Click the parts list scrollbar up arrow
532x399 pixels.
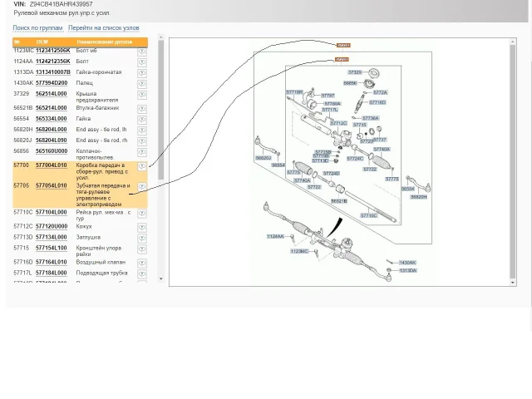pos(161,38)
